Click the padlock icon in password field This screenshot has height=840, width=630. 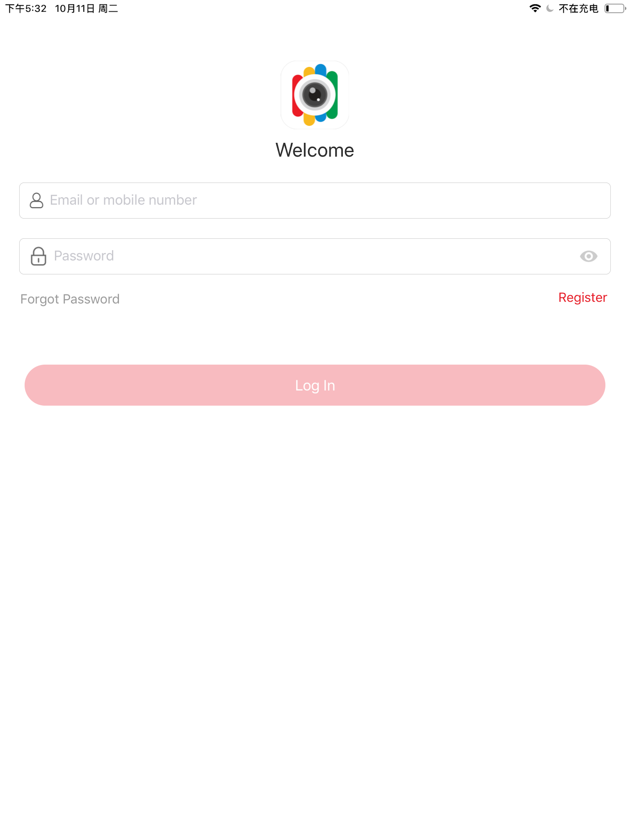click(38, 256)
